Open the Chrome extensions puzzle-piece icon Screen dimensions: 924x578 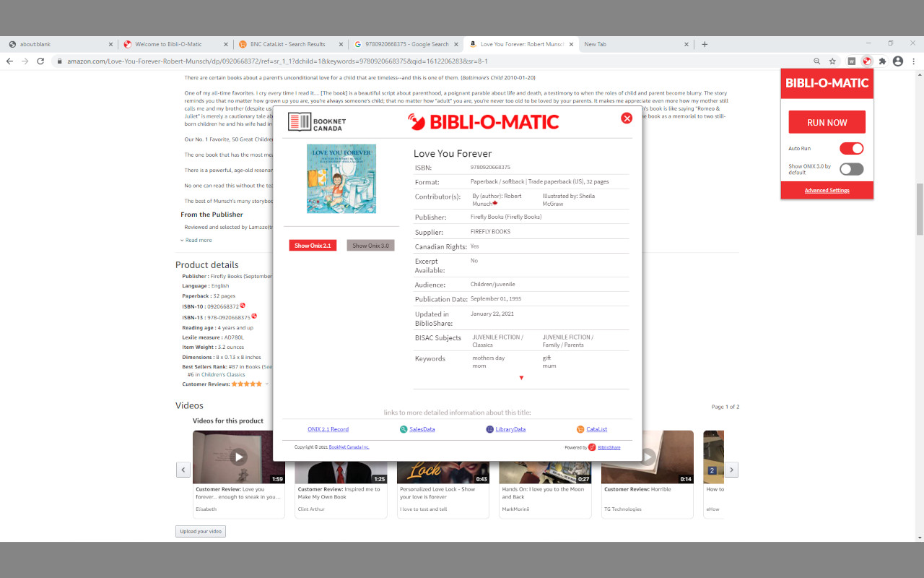(x=882, y=61)
